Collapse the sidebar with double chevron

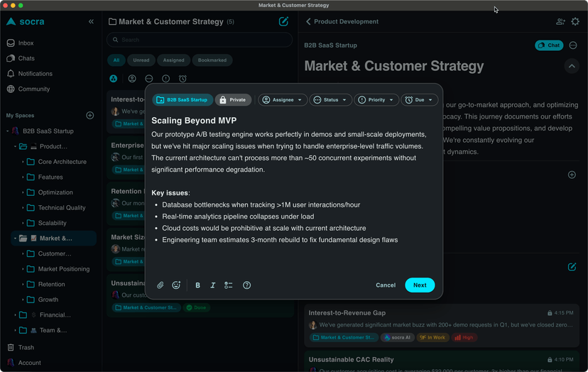click(x=91, y=22)
